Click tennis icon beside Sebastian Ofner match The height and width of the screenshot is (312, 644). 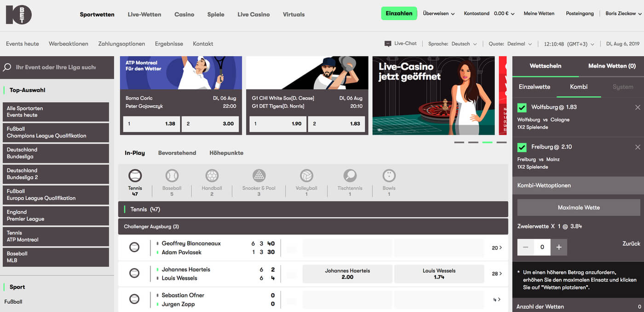134,299
